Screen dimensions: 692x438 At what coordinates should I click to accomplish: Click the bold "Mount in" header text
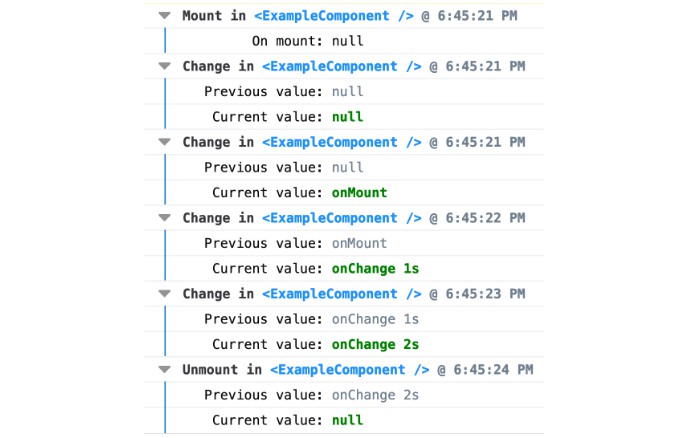click(x=214, y=16)
